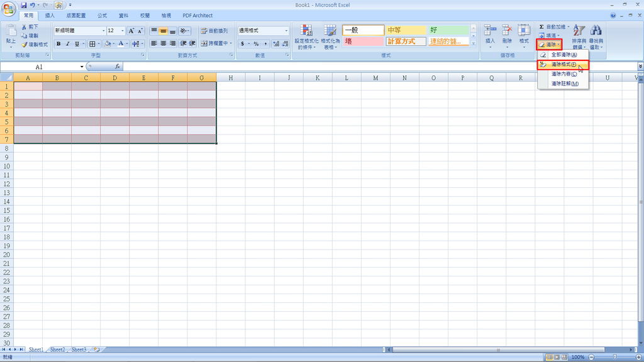Choose Clear All 全部清除(A)

pyautogui.click(x=563, y=55)
